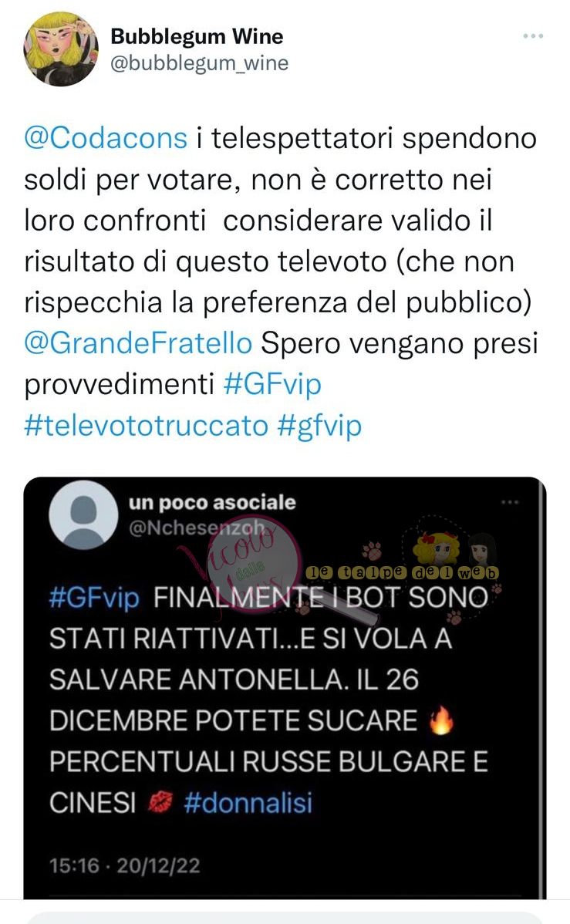Click the Bubblegum Wine display name
Screen dimensions: 570x924
(x=197, y=36)
